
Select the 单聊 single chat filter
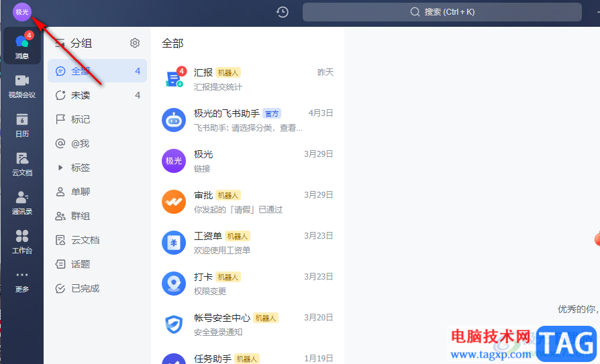(97, 192)
